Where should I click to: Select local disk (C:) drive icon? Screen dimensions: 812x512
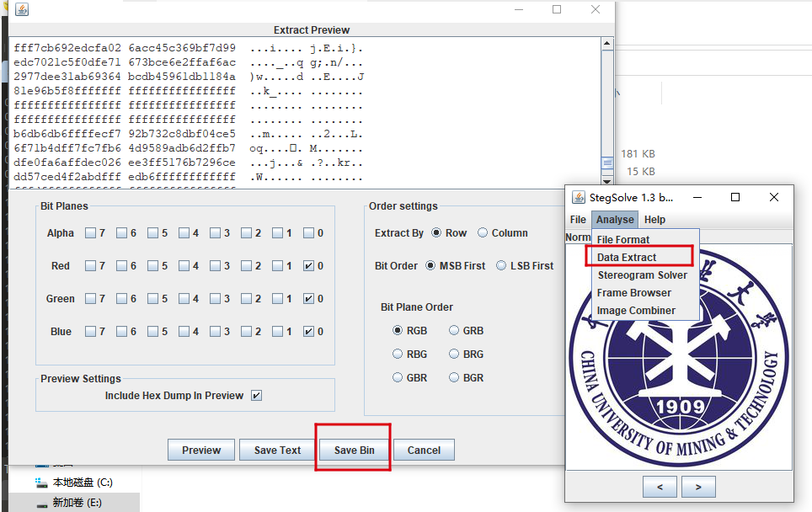click(41, 483)
